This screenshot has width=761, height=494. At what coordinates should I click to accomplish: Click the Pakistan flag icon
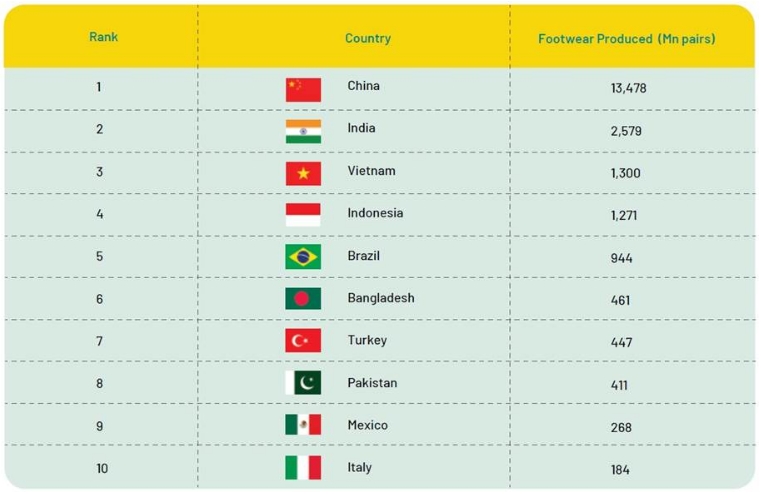pyautogui.click(x=303, y=383)
